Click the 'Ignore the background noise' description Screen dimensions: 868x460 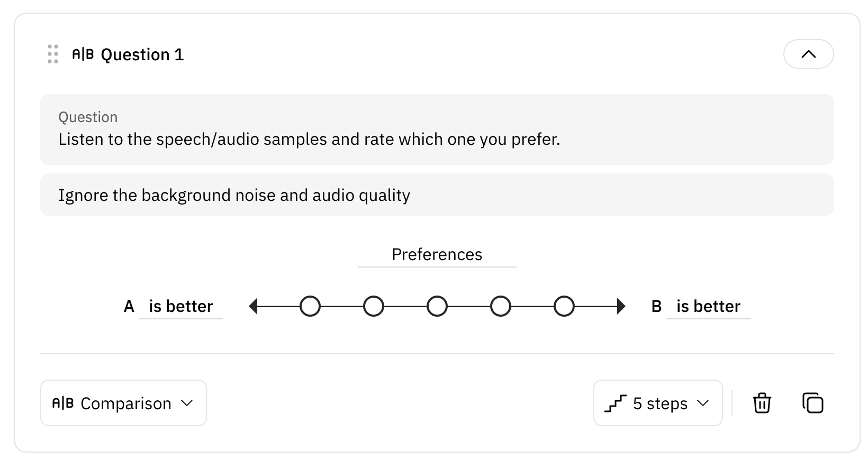point(234,196)
